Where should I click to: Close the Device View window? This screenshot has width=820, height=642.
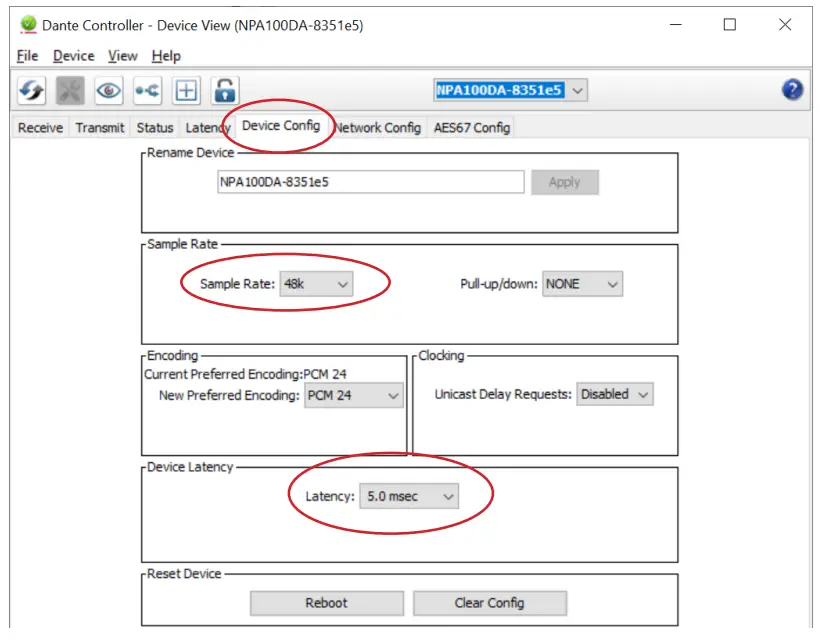pyautogui.click(x=785, y=25)
